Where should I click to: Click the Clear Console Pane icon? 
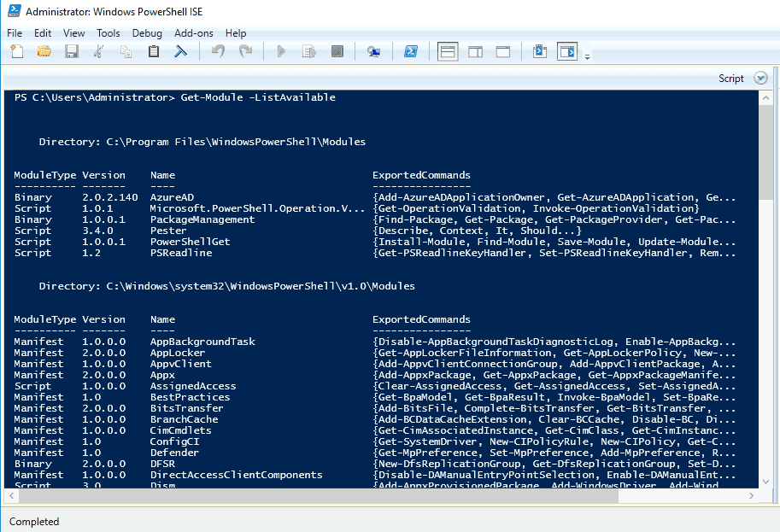click(180, 52)
